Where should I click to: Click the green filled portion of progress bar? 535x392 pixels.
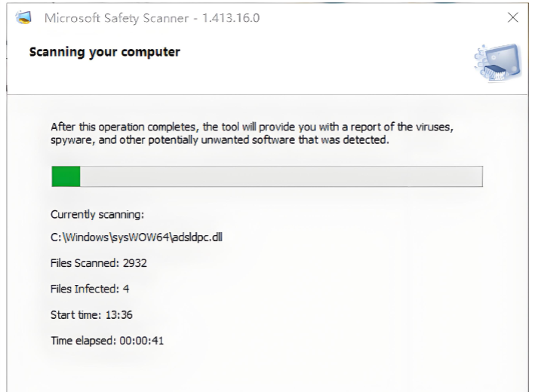(x=66, y=176)
